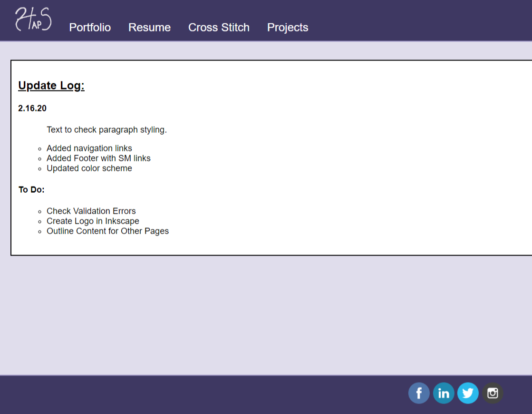Screen dimensions: 532x414
Task: Open the LinkedIn icon in the footer
Action: pyautogui.click(x=444, y=393)
